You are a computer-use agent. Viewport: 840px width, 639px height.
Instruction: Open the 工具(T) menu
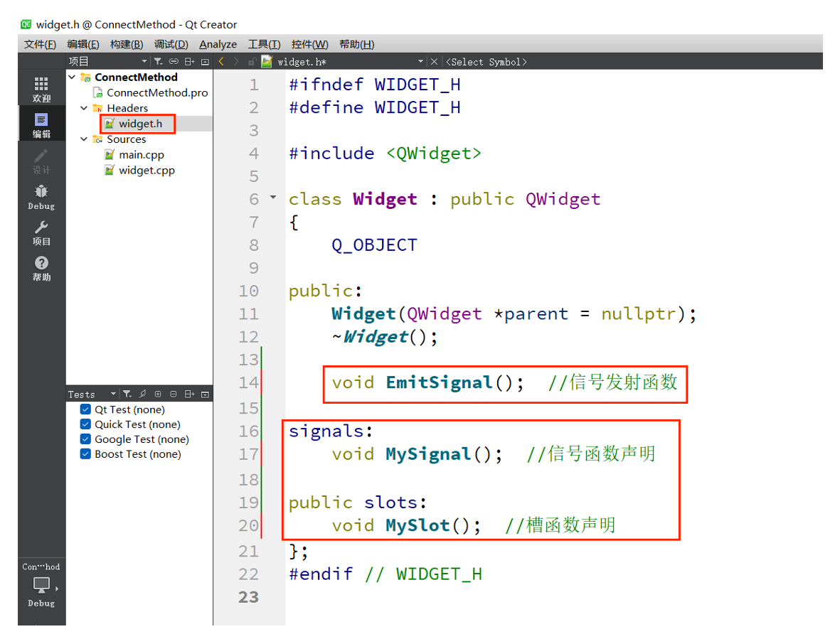[264, 44]
